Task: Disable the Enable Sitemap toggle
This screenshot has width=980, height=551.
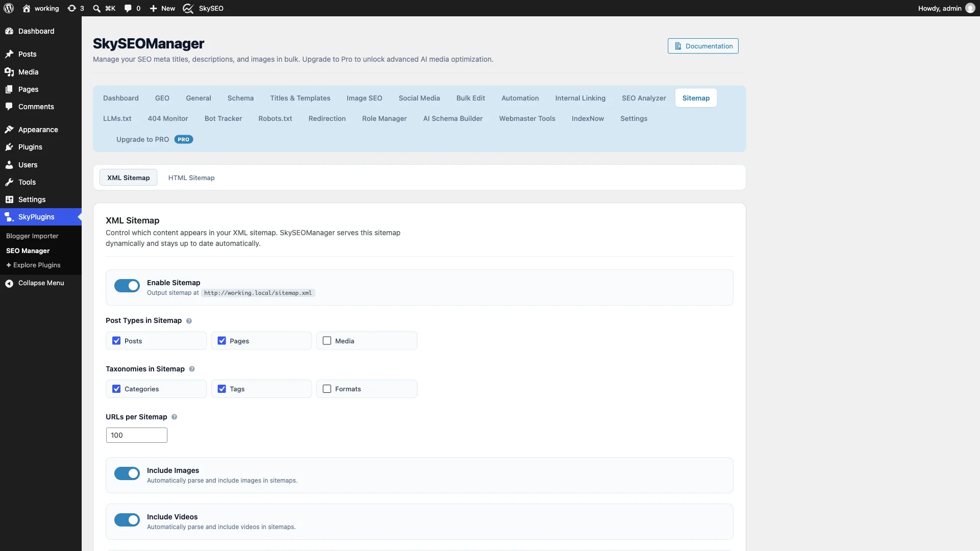Action: (127, 286)
